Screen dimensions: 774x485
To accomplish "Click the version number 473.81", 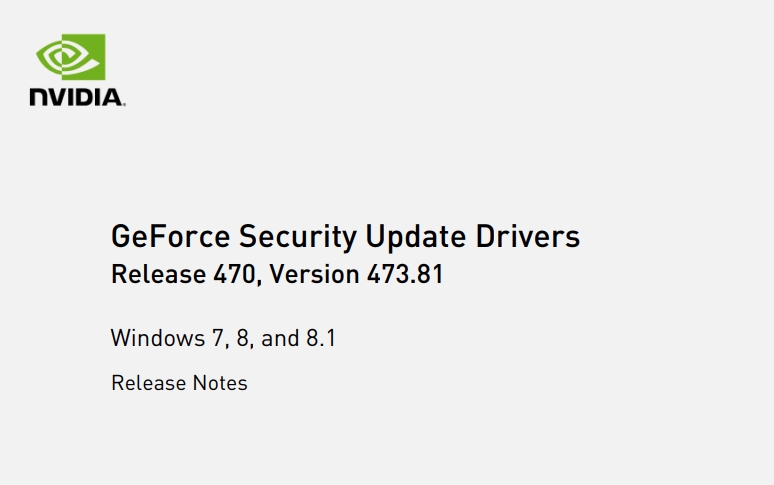I will click(405, 274).
